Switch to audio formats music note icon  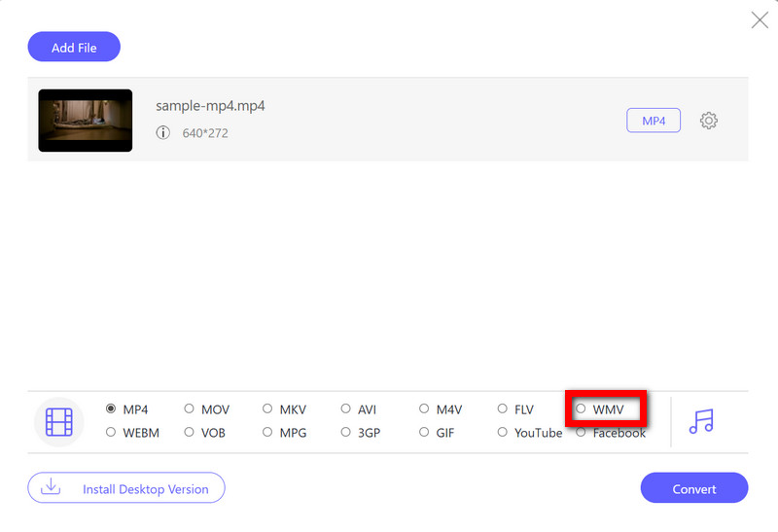coord(700,420)
